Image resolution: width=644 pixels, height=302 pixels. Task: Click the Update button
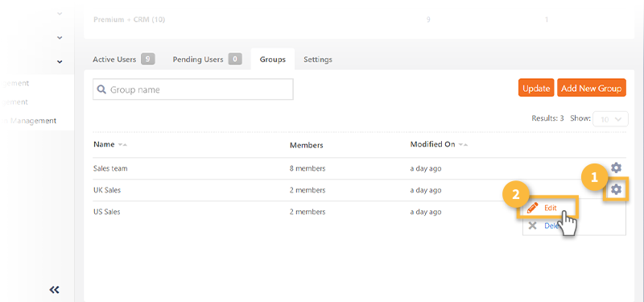536,88
